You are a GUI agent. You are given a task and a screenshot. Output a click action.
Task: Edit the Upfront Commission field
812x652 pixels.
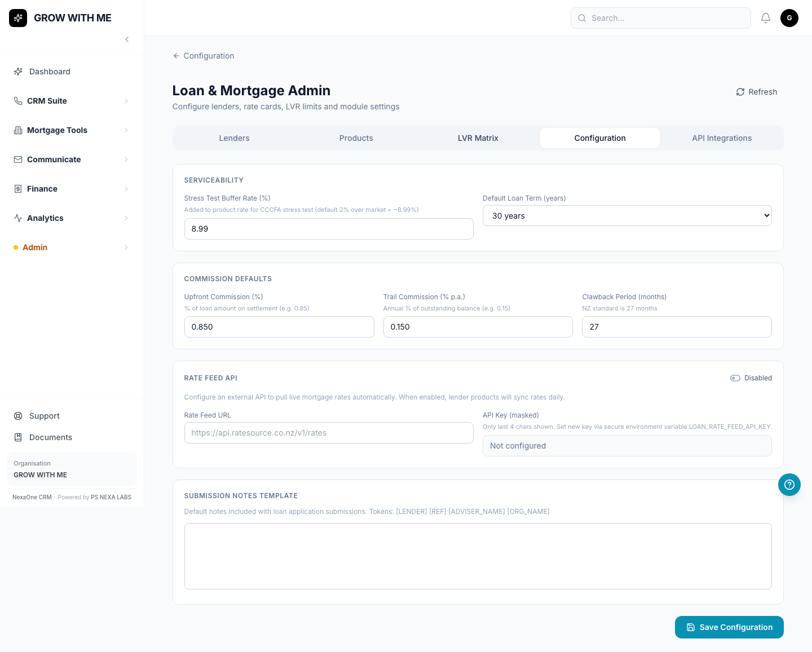(x=279, y=327)
